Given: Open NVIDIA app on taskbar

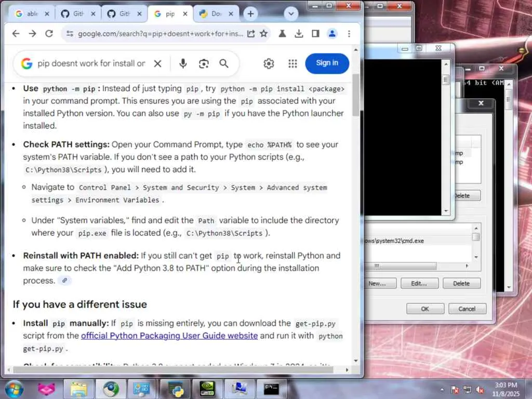Looking at the screenshot, I should pyautogui.click(x=207, y=389).
